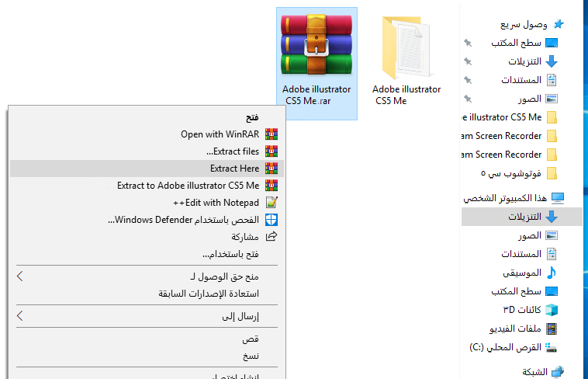This screenshot has width=588, height=379.
Task: Click the القرص المحلي (C:) drive icon
Action: pos(552,347)
